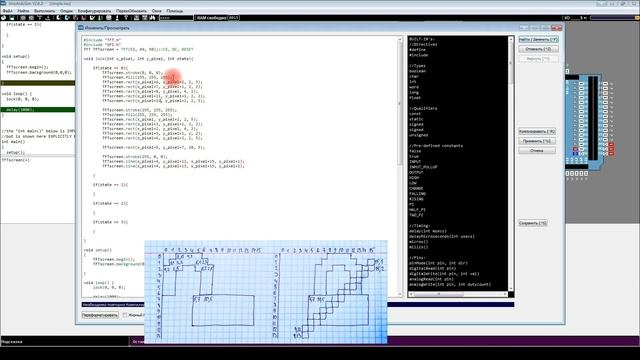
Task: Select static in the built-ins list
Action: pyautogui.click(x=416, y=119)
